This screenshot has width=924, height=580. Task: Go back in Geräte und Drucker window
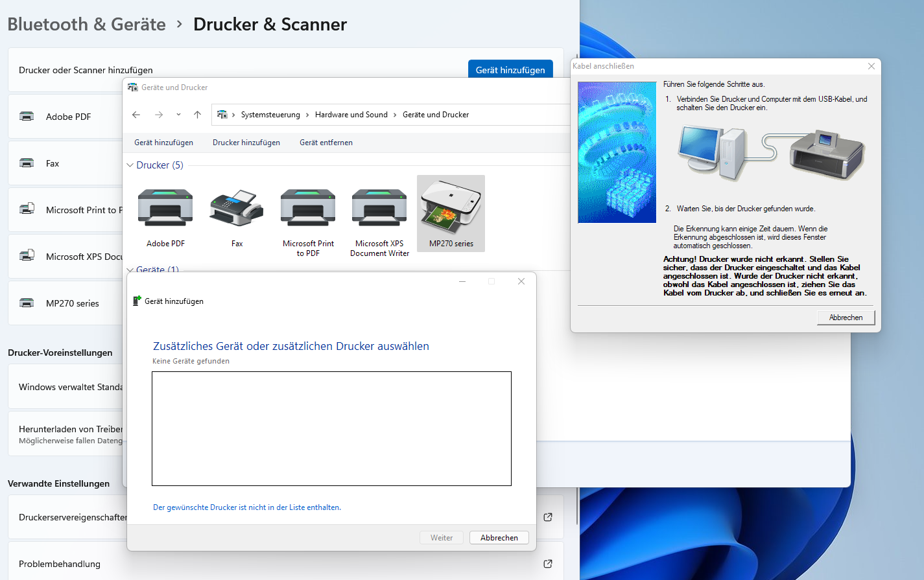(x=136, y=115)
